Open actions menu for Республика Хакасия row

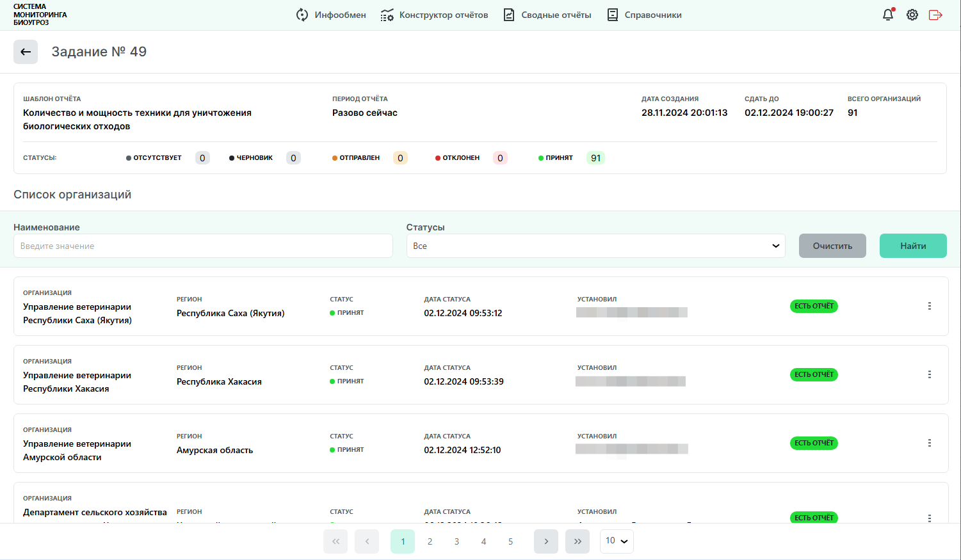coord(930,374)
